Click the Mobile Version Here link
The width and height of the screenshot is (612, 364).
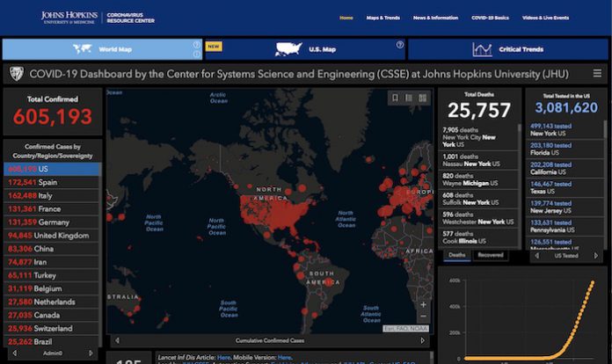[284, 357]
